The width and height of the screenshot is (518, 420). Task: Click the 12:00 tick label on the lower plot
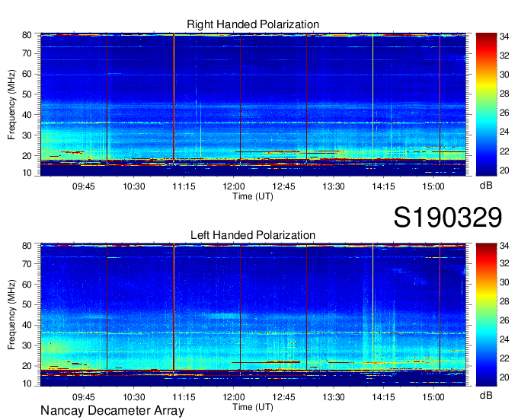234,397
